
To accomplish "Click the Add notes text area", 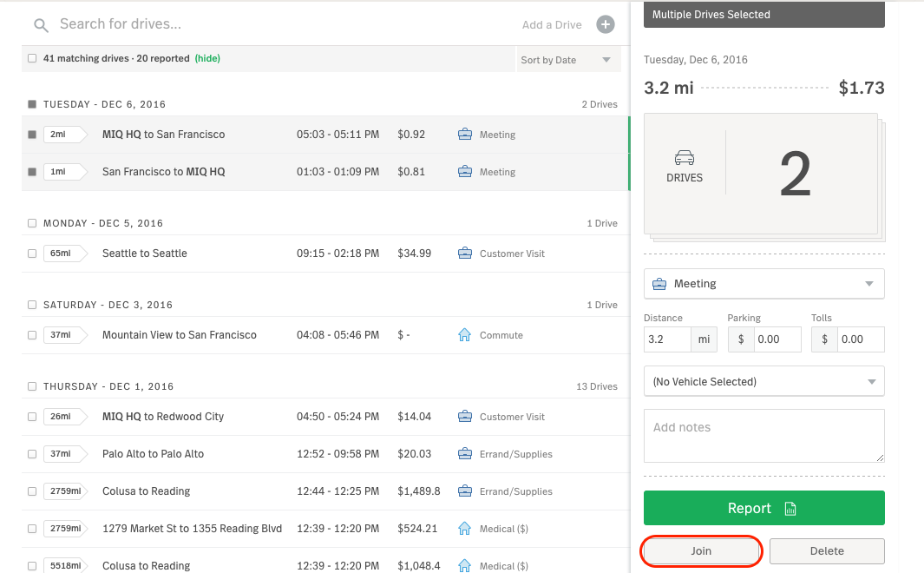I will [763, 436].
